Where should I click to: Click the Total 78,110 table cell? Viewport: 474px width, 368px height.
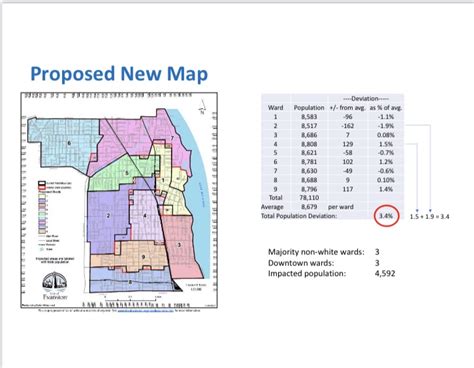click(x=310, y=198)
